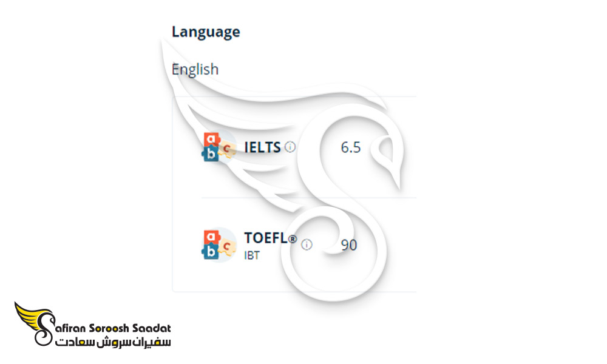The image size is (607, 364).
Task: Click the TOEFL score 90
Action: click(349, 245)
